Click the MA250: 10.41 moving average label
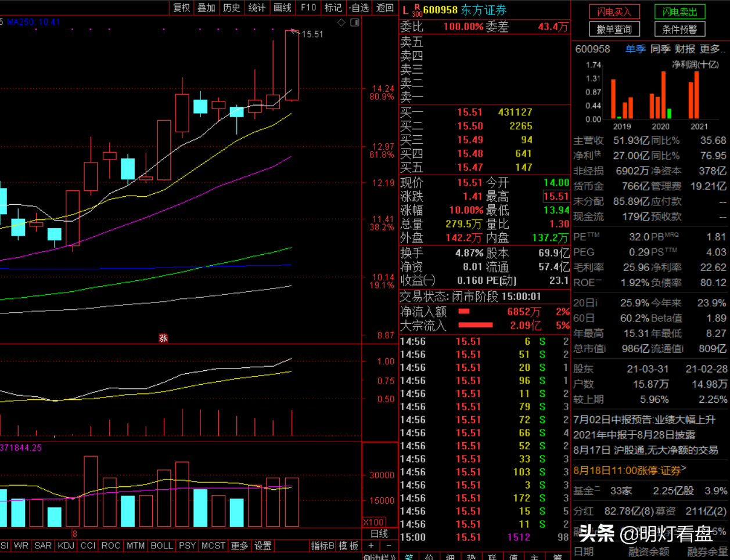730x560 pixels. pyautogui.click(x=34, y=22)
